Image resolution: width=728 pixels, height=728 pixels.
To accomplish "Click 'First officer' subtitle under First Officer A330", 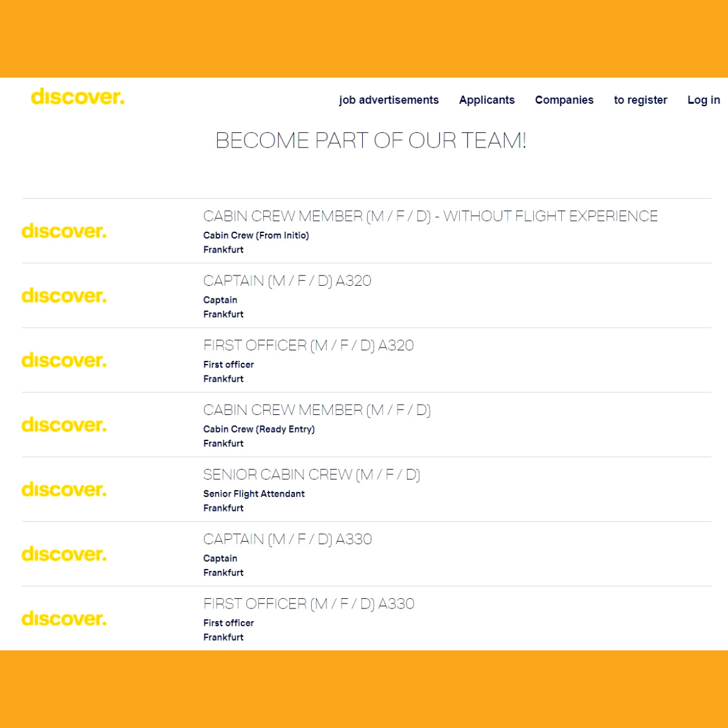I will [229, 623].
